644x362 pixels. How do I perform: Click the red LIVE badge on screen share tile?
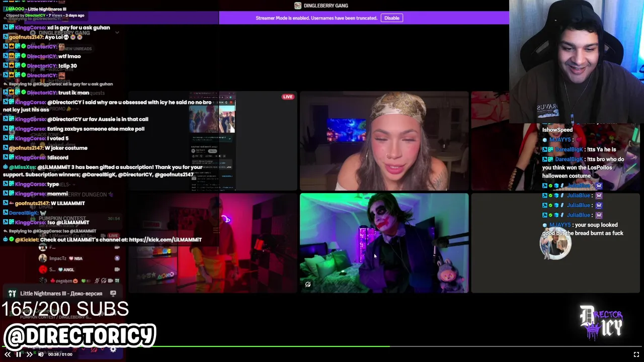point(288,97)
